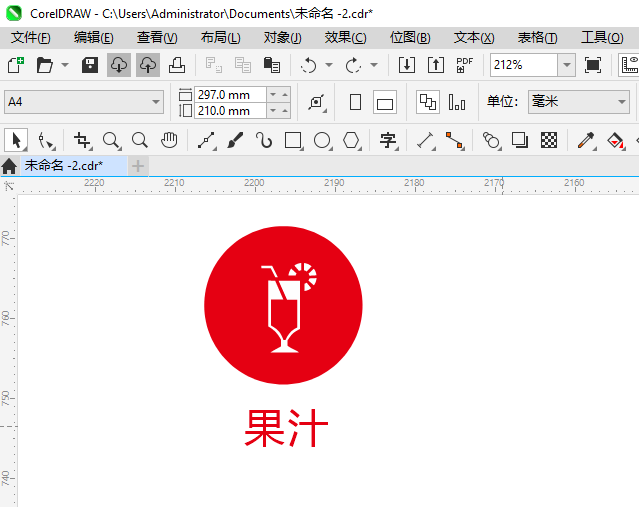639x507 pixels.
Task: Open the zoom level dropdown arrow
Action: (x=566, y=65)
